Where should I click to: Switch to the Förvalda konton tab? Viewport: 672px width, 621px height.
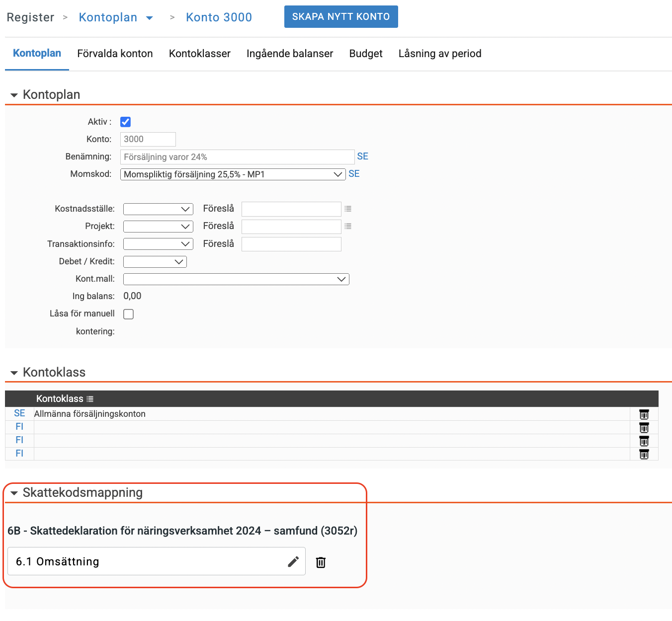(x=115, y=54)
